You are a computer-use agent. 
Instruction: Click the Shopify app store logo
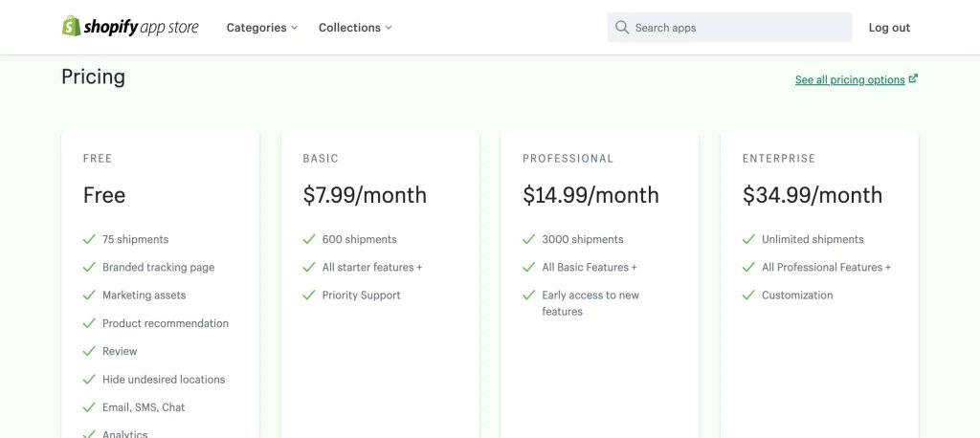[x=130, y=27]
